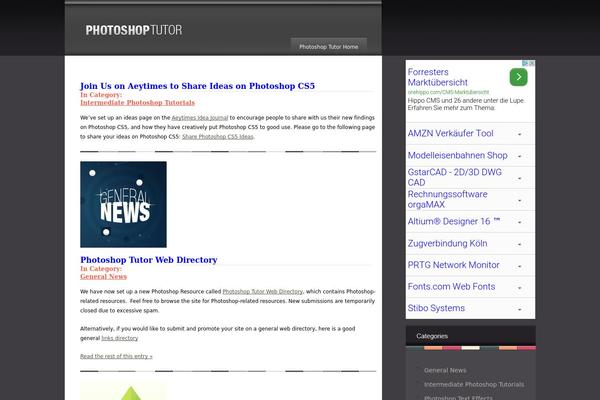Expand the arrow beside AMZN Verkäufer Tool
The image size is (600, 400).
[x=520, y=134]
